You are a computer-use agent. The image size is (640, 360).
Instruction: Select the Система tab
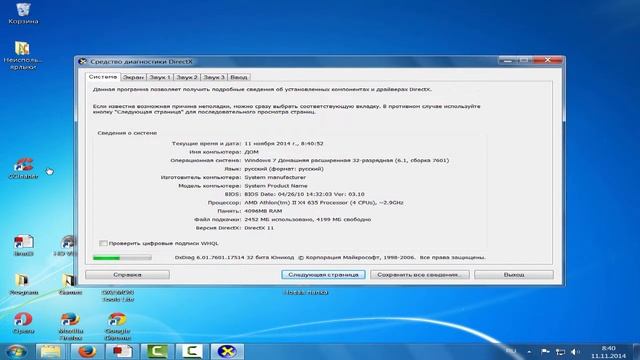pos(103,77)
